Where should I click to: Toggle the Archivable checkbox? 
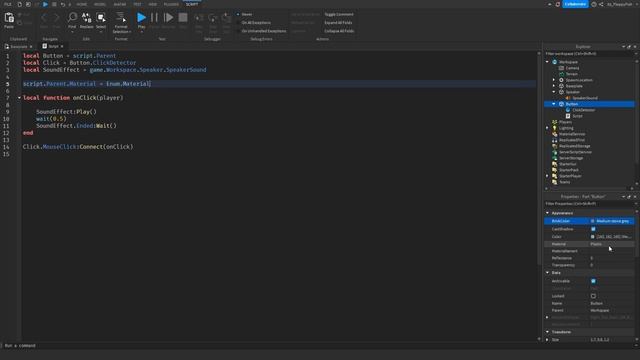593,281
